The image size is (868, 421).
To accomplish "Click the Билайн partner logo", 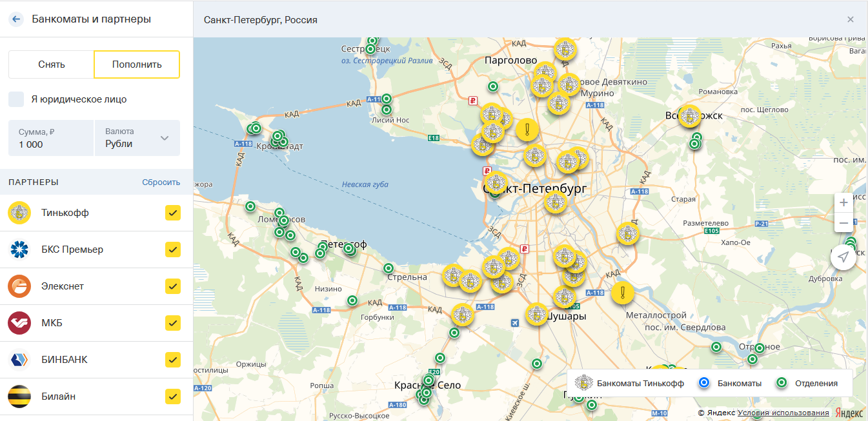I will click(x=19, y=397).
